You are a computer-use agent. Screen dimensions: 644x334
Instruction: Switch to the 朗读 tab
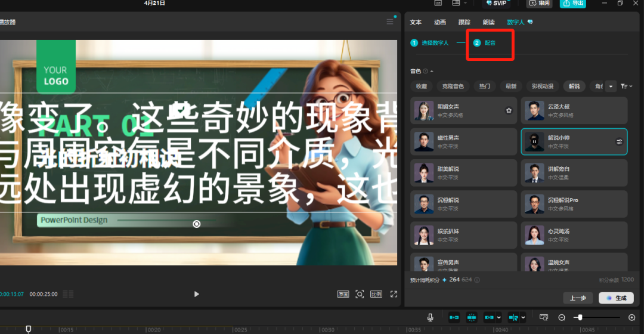tap(489, 22)
